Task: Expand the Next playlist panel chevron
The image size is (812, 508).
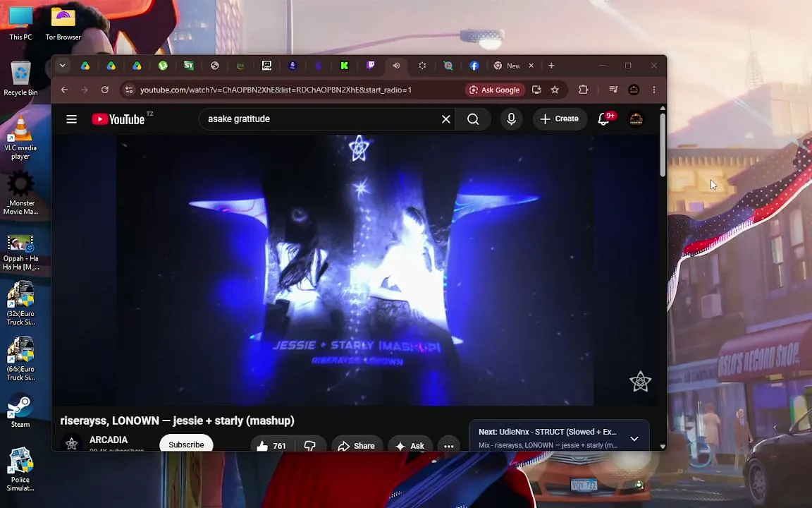Action: [x=634, y=439]
